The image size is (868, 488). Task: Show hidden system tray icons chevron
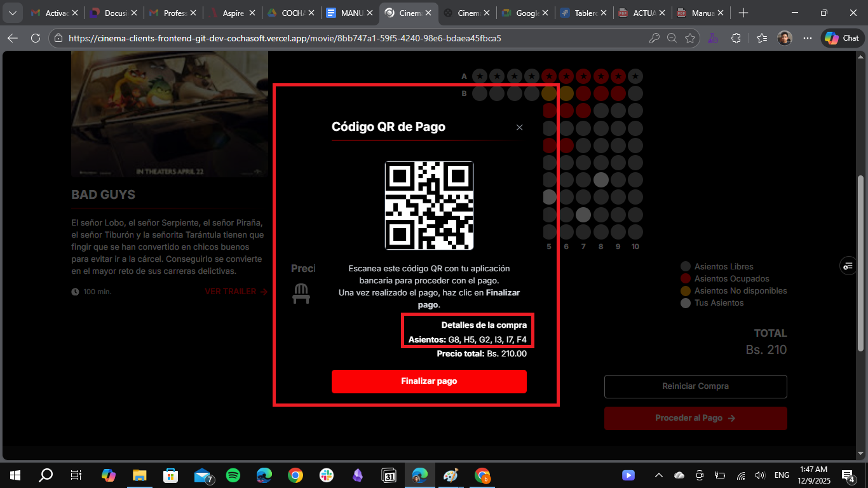pyautogui.click(x=659, y=475)
